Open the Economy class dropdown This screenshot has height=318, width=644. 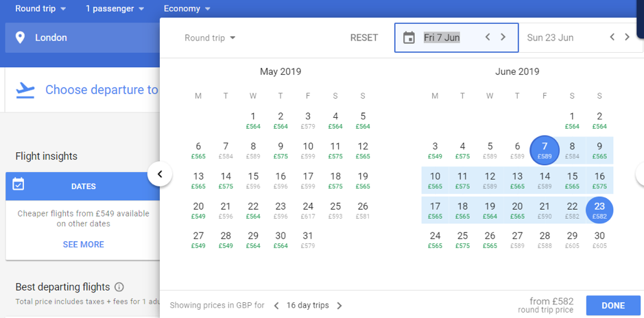pos(187,9)
